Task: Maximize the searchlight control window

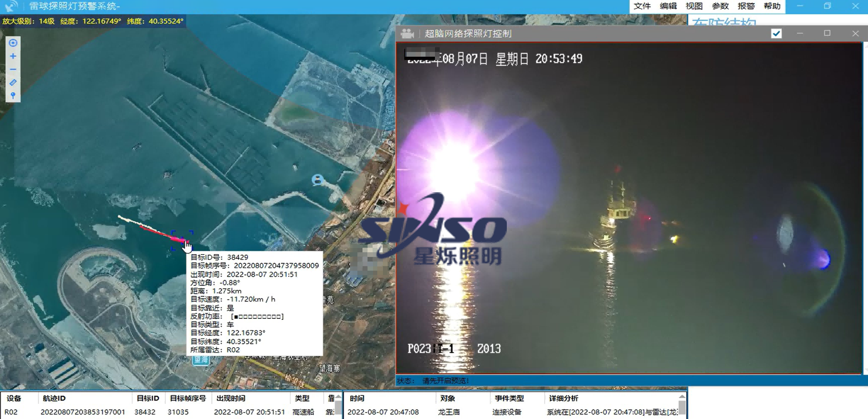Action: tap(827, 34)
